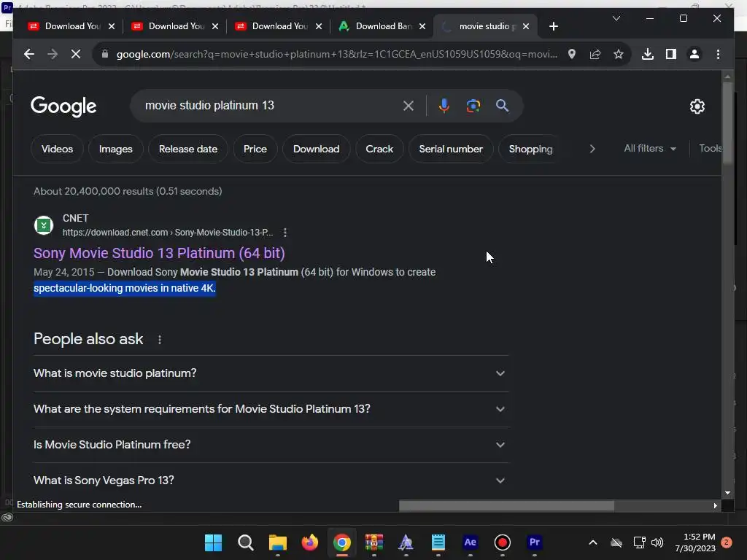Open a new tab with the plus button

click(x=553, y=26)
